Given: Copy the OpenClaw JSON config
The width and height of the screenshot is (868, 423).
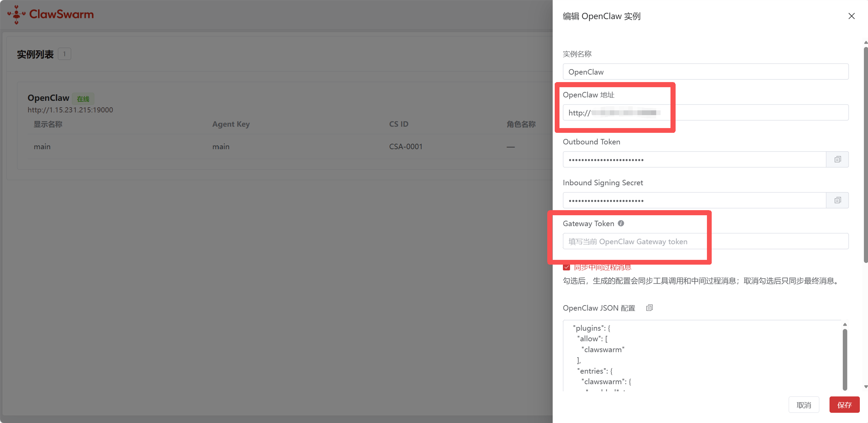Looking at the screenshot, I should 649,308.
